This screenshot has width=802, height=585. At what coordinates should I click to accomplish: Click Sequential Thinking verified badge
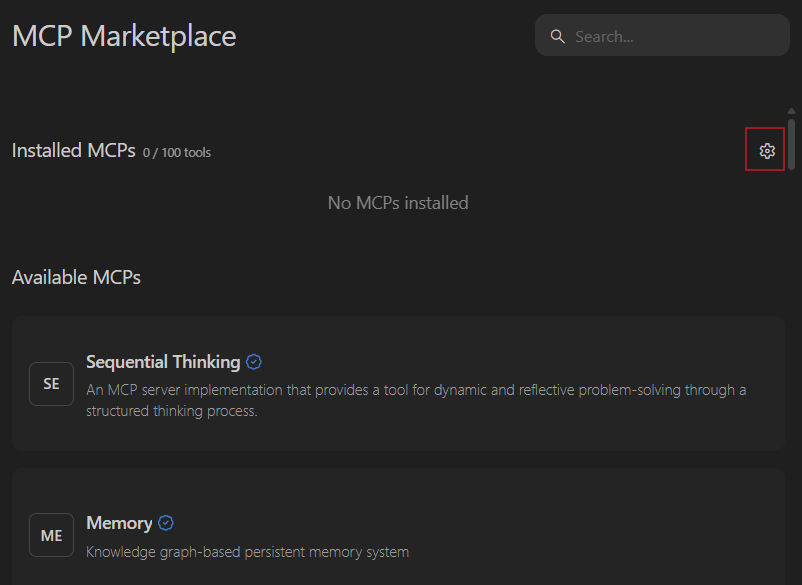254,362
